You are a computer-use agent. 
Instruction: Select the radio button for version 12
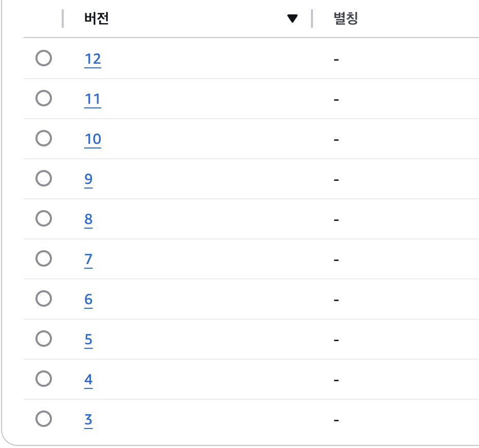tap(44, 59)
